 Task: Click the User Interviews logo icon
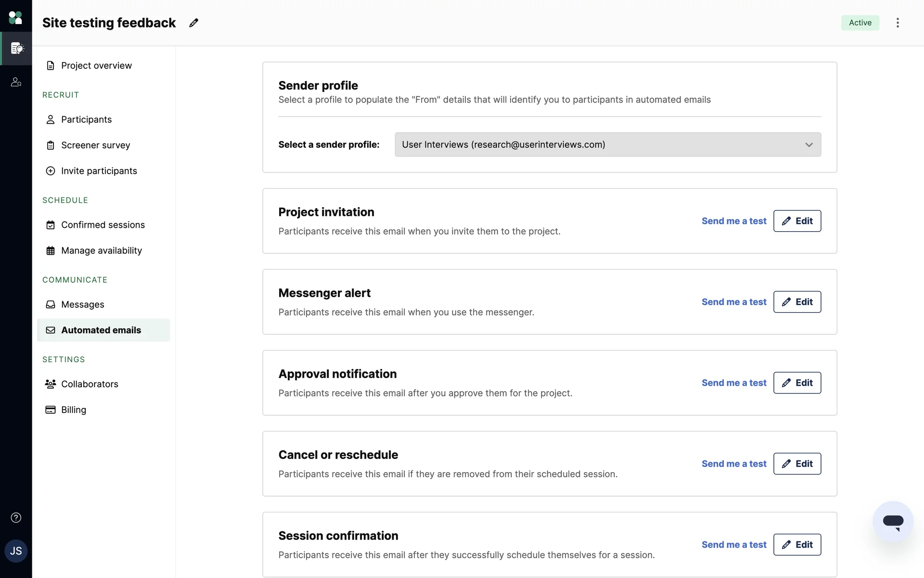(15, 18)
